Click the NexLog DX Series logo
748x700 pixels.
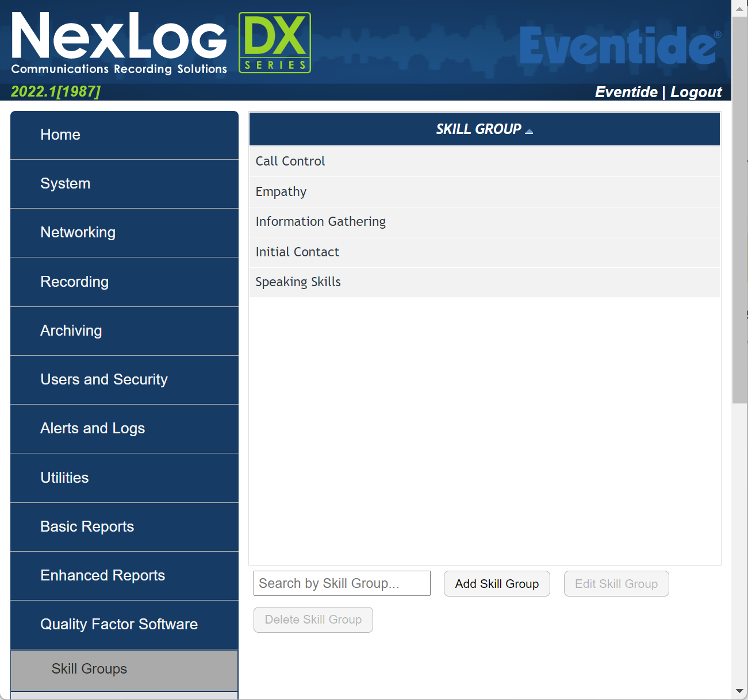coord(161,43)
